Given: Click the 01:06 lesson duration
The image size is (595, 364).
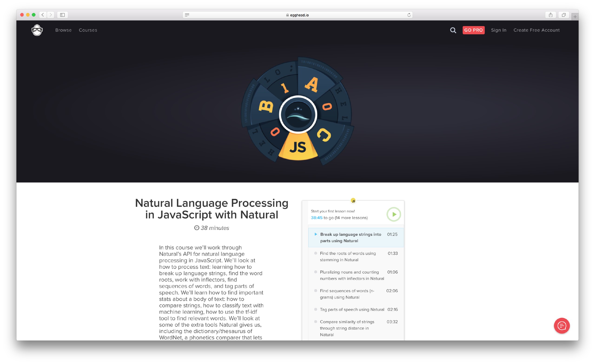Looking at the screenshot, I should pyautogui.click(x=393, y=272).
